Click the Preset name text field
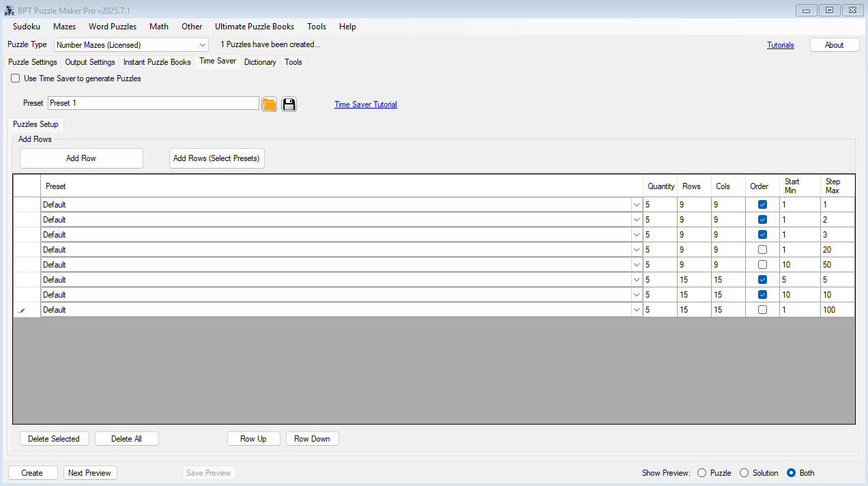868x486 pixels. tap(154, 103)
